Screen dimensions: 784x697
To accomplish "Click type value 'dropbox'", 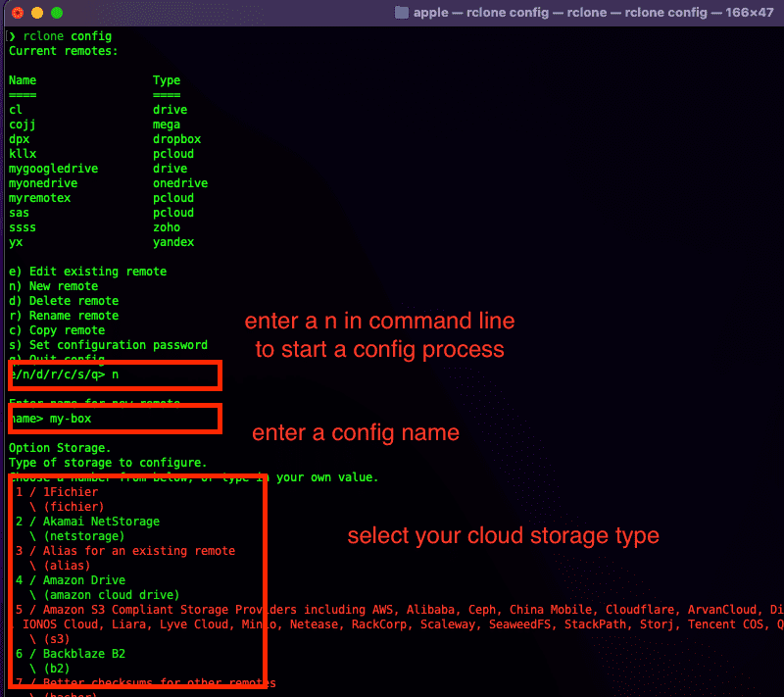I will click(x=177, y=139).
